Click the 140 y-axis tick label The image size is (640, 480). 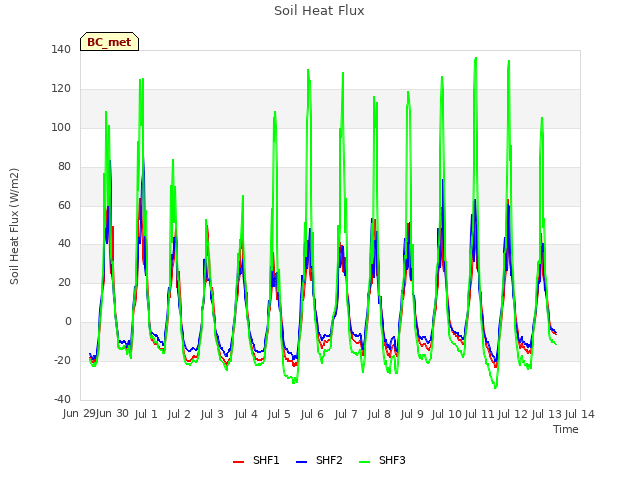click(x=61, y=49)
